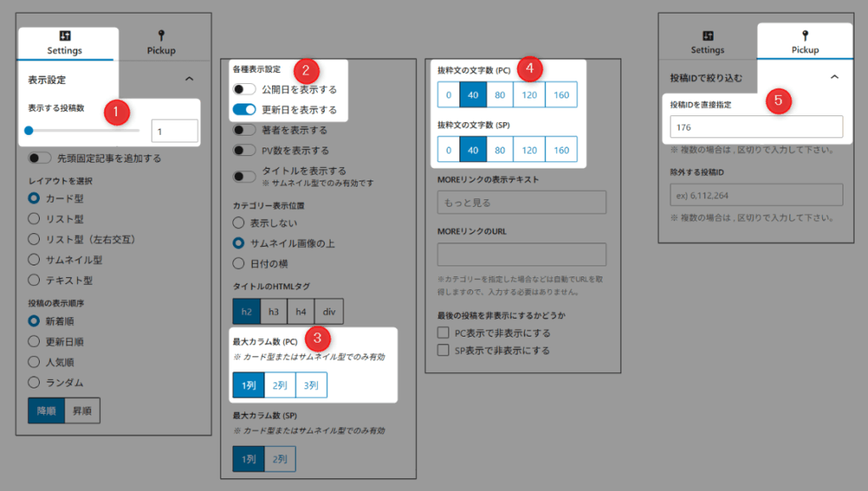868x491 pixels.
Task: Open Pickup tab in left panel
Action: pos(161,43)
